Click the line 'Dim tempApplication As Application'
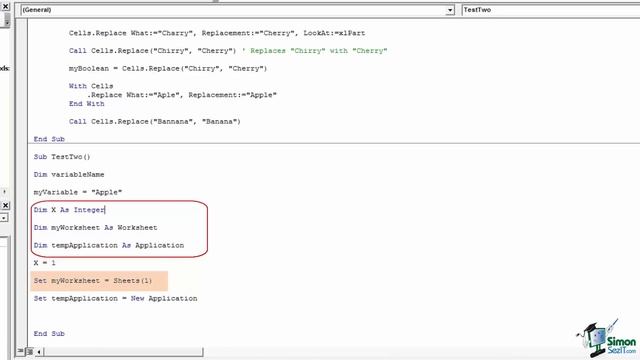The image size is (640, 360). click(x=109, y=245)
